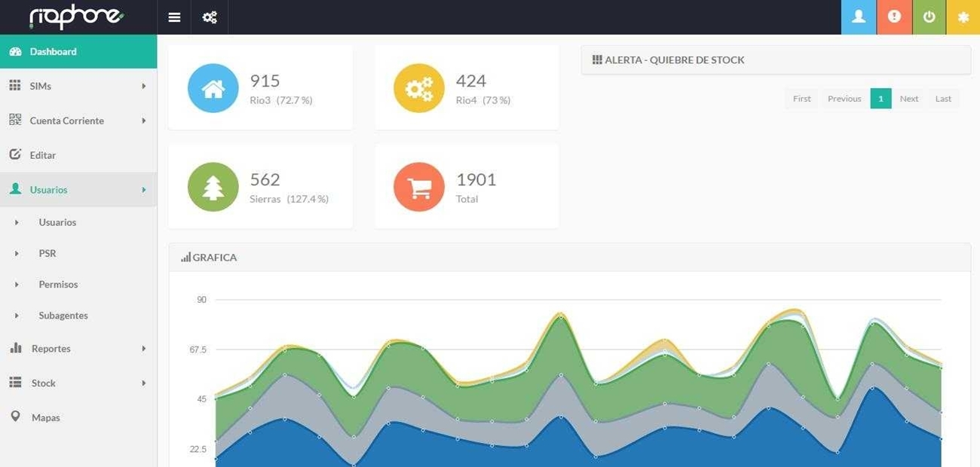Go to the Last page
The width and height of the screenshot is (980, 467).
click(x=943, y=99)
